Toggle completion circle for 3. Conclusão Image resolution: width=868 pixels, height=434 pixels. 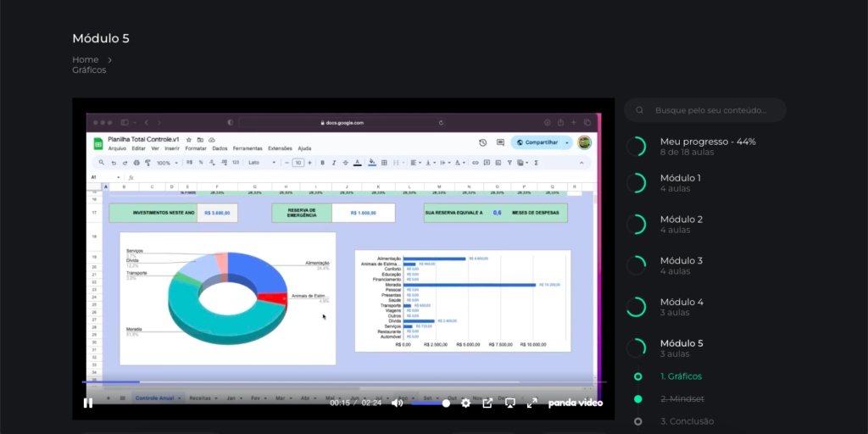click(637, 421)
